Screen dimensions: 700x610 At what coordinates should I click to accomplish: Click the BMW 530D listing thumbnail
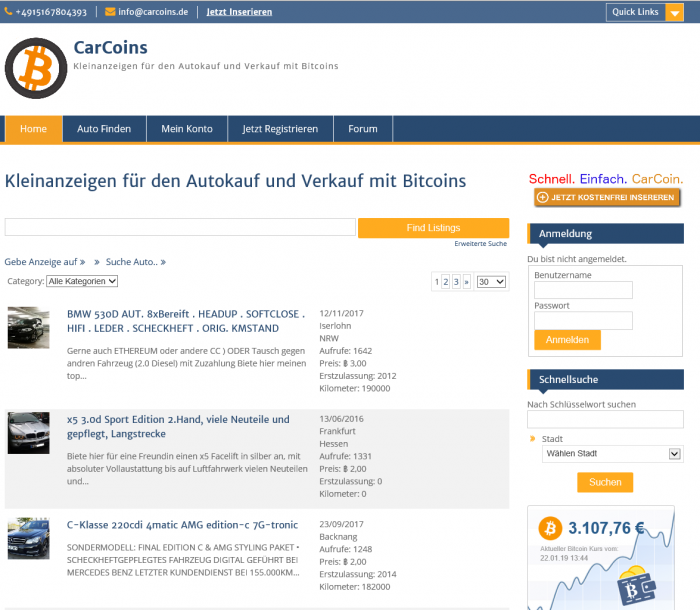click(29, 327)
